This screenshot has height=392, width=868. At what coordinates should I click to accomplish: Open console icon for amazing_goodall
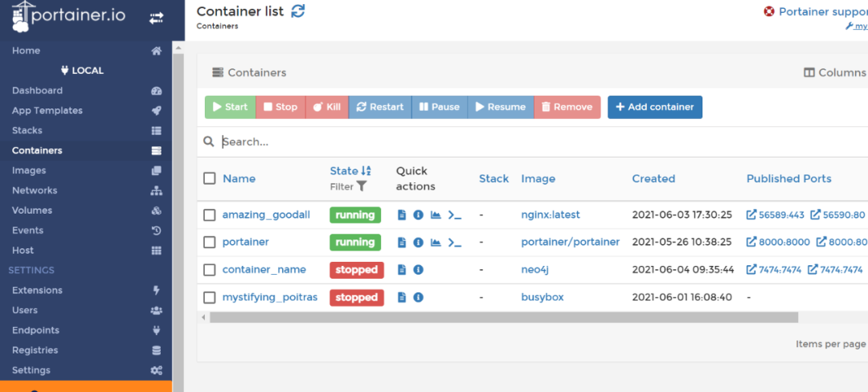point(454,215)
